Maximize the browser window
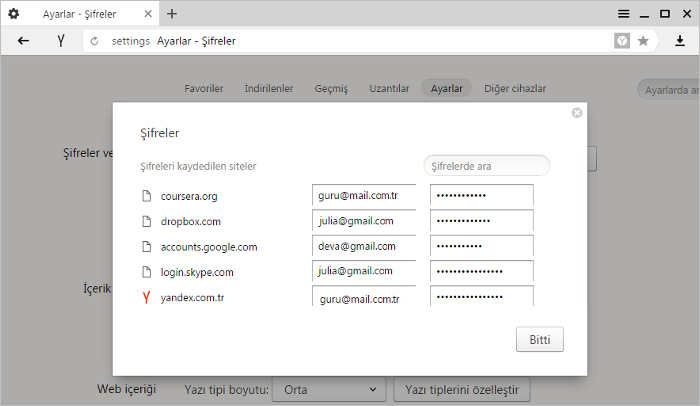The height and width of the screenshot is (406, 700). point(665,14)
